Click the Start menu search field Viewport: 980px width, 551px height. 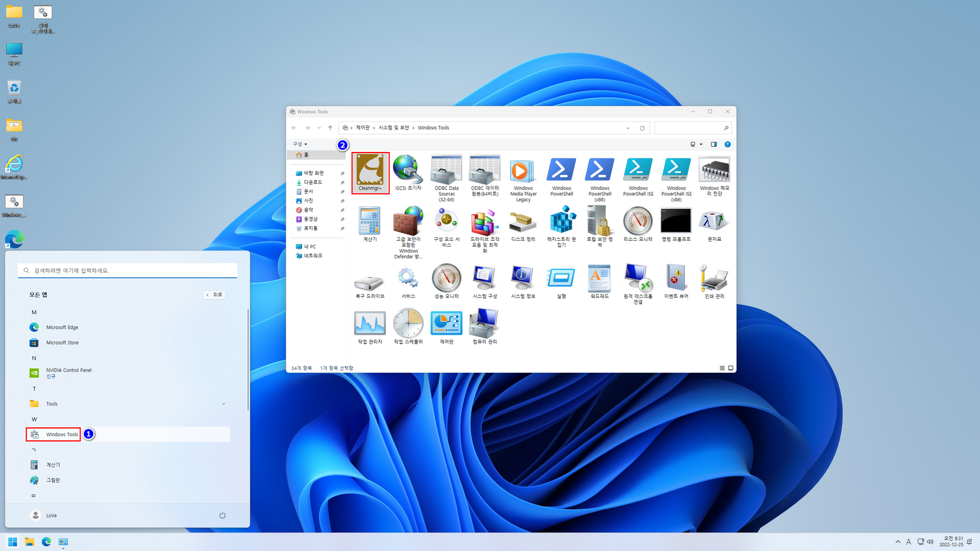tap(127, 270)
